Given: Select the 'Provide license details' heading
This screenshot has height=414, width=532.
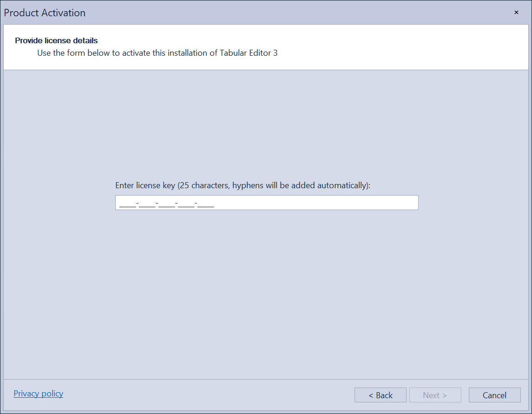Looking at the screenshot, I should tap(56, 40).
